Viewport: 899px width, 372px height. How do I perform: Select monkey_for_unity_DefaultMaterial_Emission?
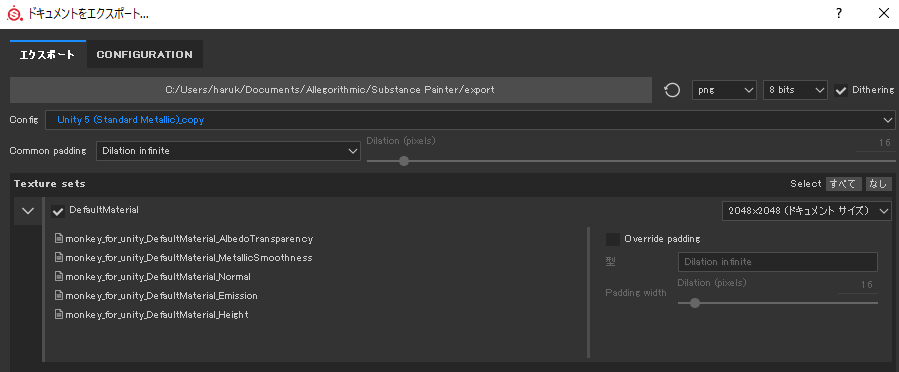[x=161, y=296]
